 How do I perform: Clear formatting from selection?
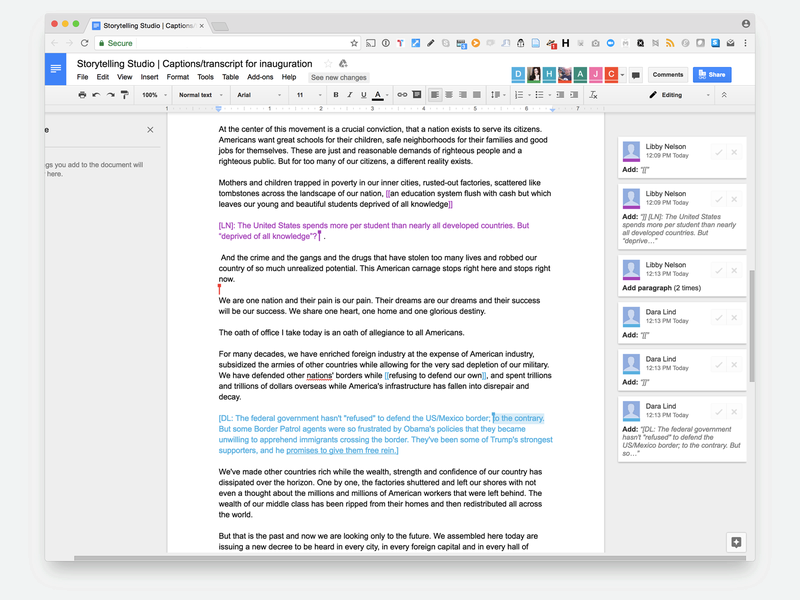(x=593, y=95)
